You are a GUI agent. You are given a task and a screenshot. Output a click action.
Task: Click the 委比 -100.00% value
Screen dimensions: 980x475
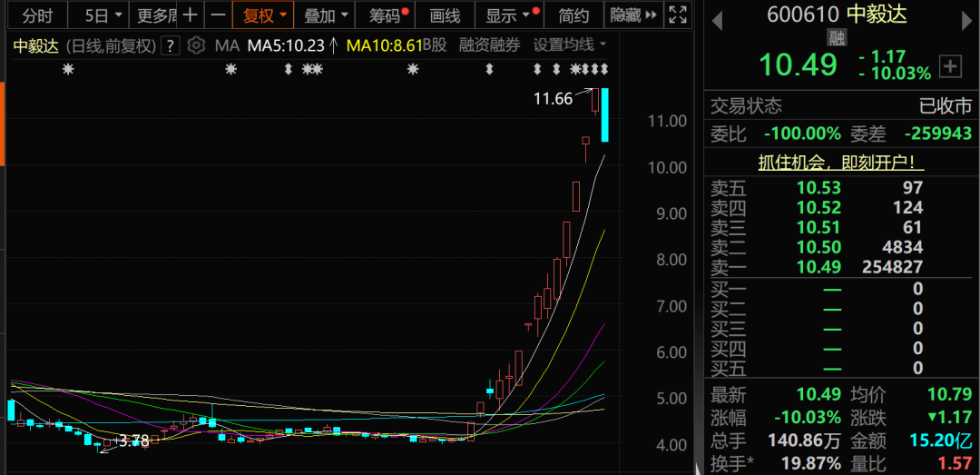point(803,134)
